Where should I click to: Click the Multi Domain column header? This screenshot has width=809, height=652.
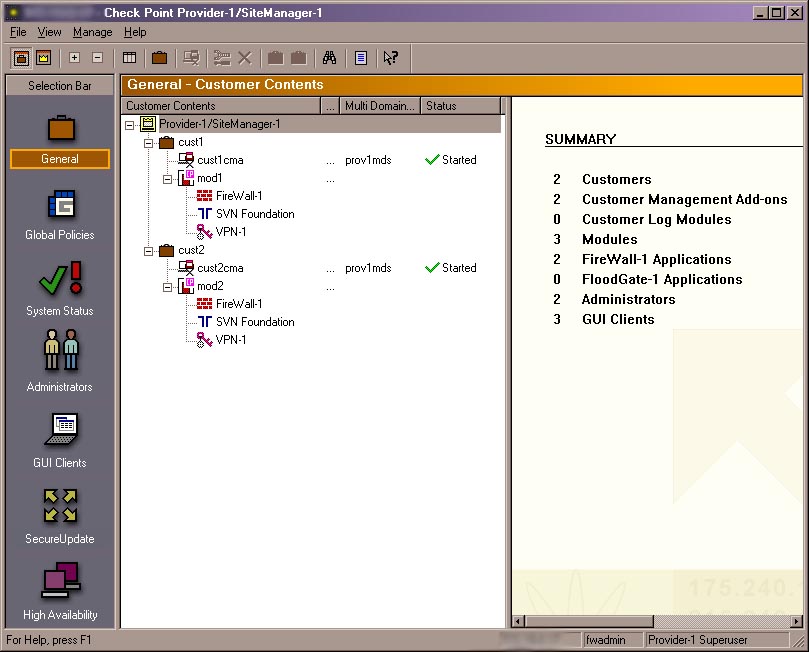(380, 106)
